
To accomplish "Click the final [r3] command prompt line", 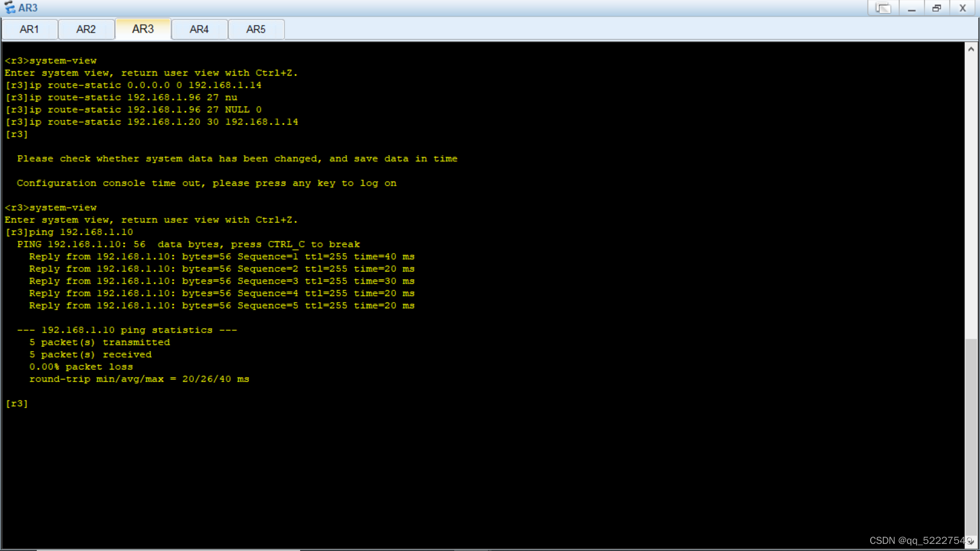I will 17,404.
